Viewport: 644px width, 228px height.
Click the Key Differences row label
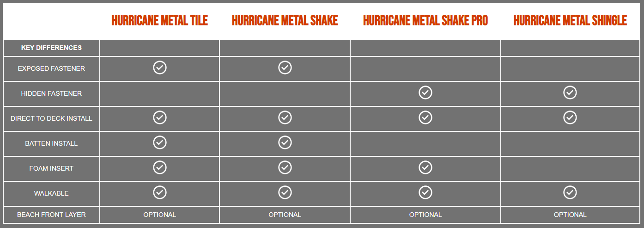[x=51, y=48]
